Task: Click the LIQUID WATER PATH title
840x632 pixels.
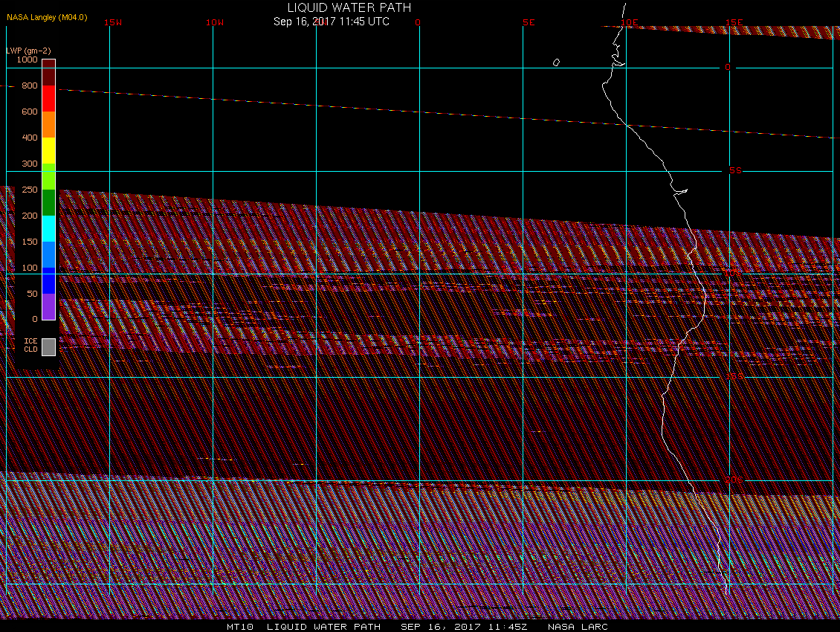Action: point(349,7)
